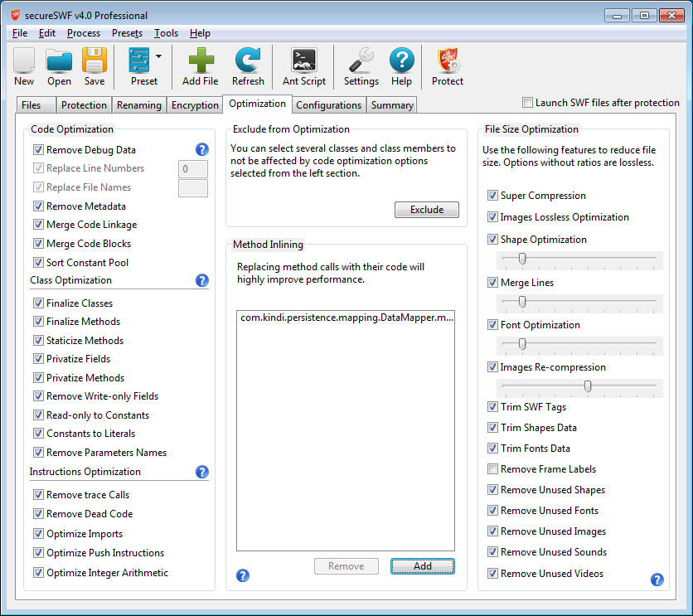Screen dimensions: 693x616
Task: Open Settings from the toolbar
Action: coord(361,61)
